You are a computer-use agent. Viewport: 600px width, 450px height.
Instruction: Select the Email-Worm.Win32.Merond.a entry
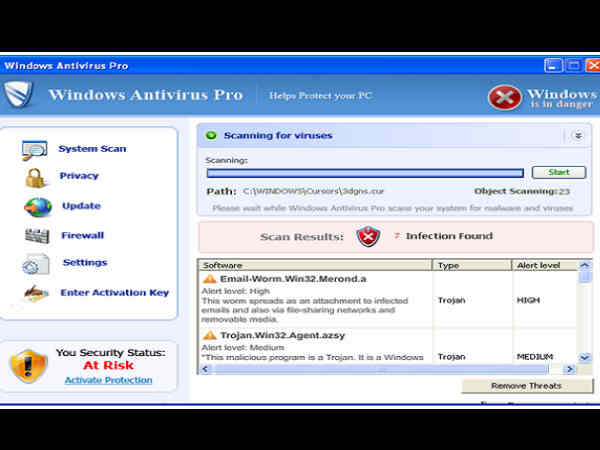click(293, 279)
